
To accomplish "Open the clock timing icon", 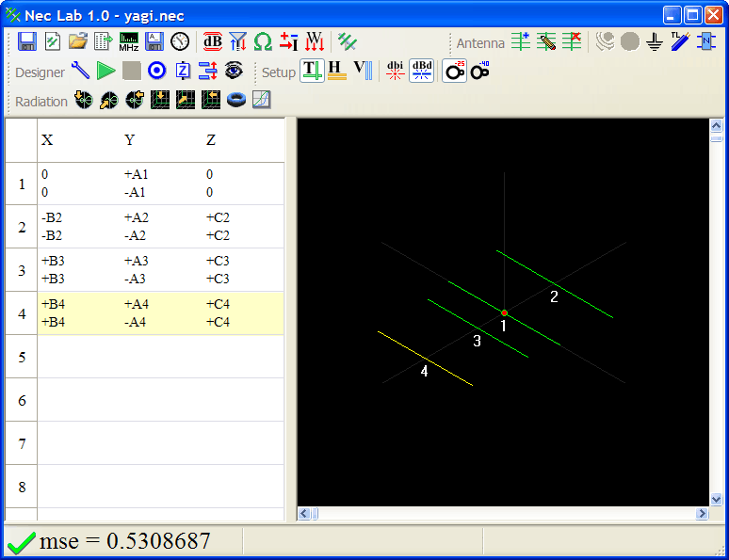I will pyautogui.click(x=180, y=41).
